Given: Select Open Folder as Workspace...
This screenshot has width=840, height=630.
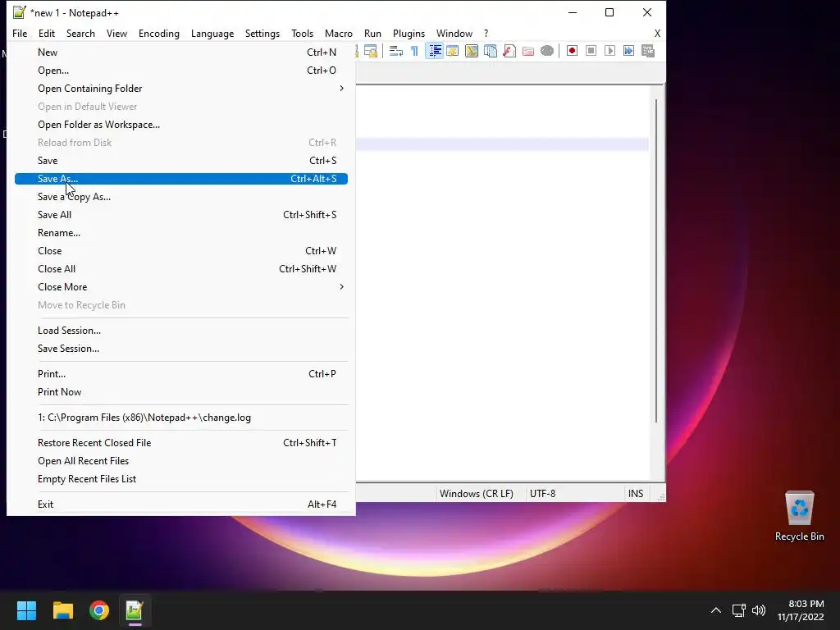Looking at the screenshot, I should click(x=181, y=125).
